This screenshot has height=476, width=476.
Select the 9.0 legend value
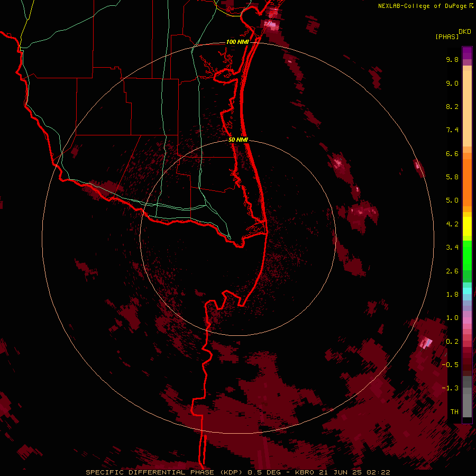tap(452, 83)
